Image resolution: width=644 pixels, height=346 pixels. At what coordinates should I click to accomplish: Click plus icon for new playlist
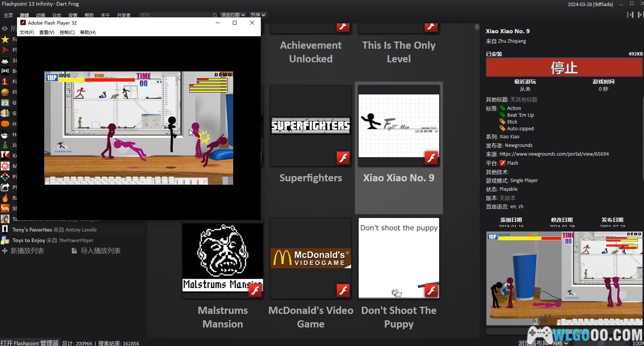5,251
